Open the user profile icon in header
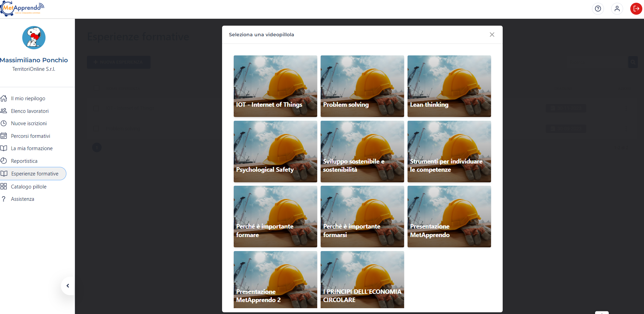The height and width of the screenshot is (314, 644). click(x=617, y=9)
